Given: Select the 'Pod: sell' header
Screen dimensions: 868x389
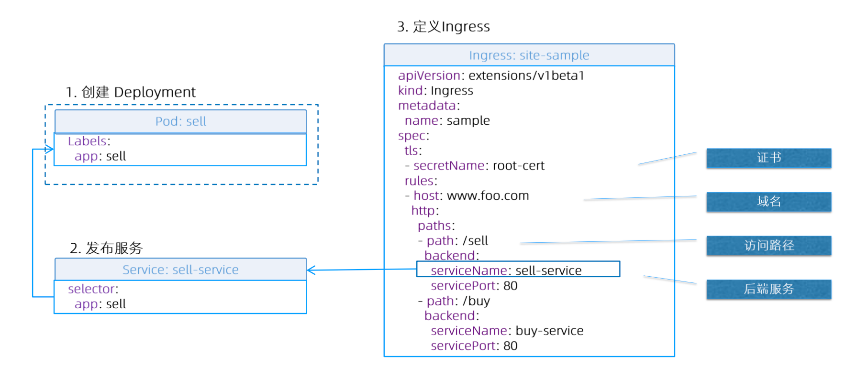Looking at the screenshot, I should tap(180, 121).
